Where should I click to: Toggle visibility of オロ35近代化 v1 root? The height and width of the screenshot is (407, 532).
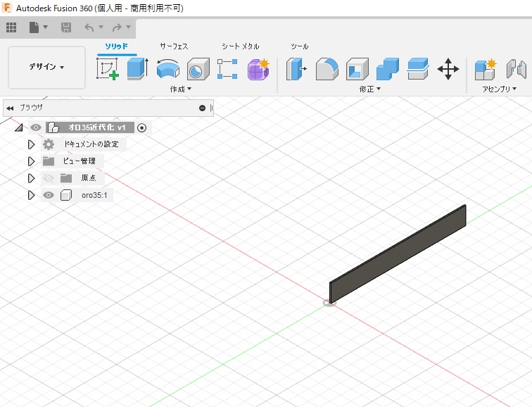(36, 127)
